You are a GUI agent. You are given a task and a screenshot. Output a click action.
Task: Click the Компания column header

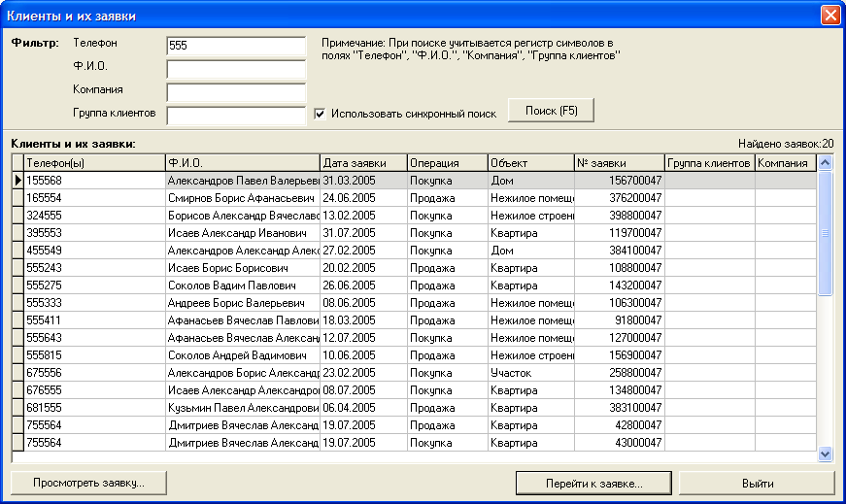click(786, 163)
